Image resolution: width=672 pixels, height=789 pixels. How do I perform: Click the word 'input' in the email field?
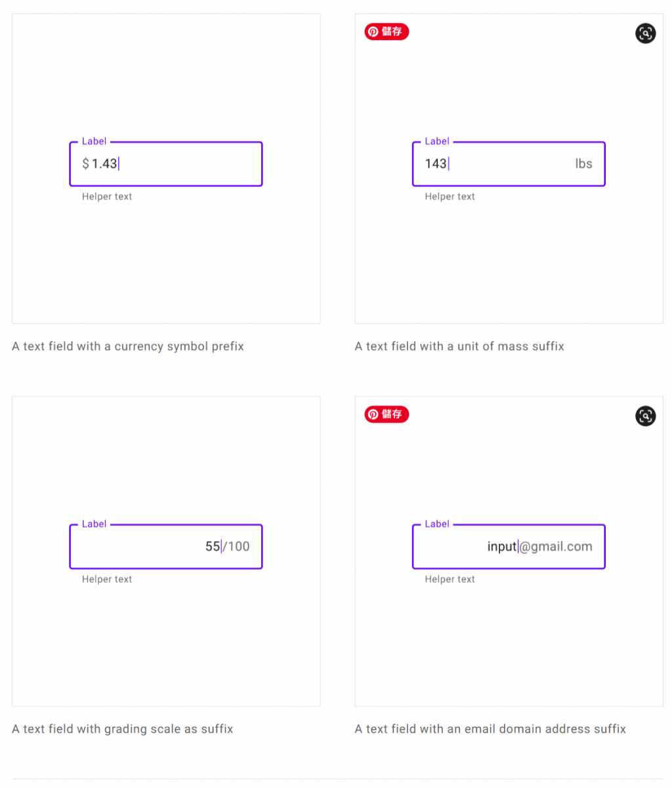501,546
